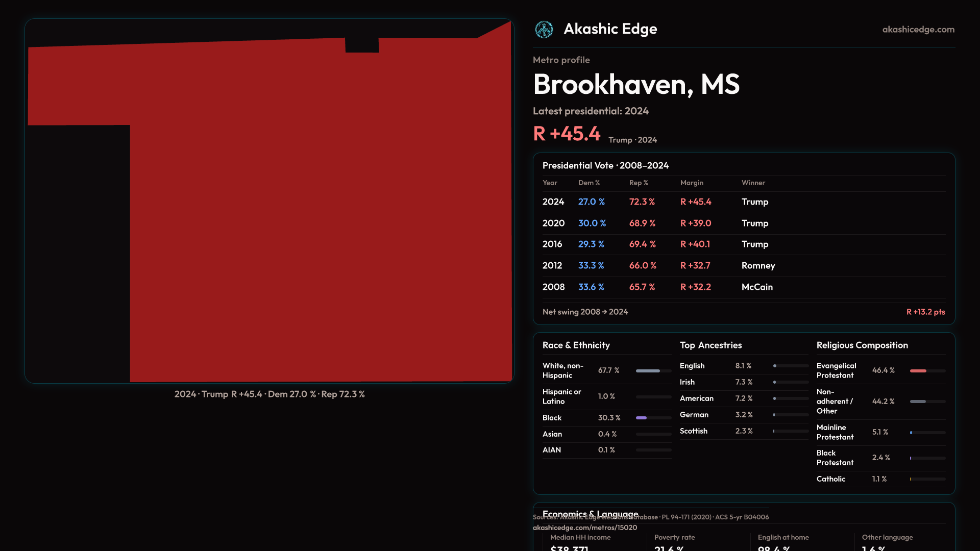Screen dimensions: 980x551
Task: Click the Top Ancestries heading
Action: (710, 345)
